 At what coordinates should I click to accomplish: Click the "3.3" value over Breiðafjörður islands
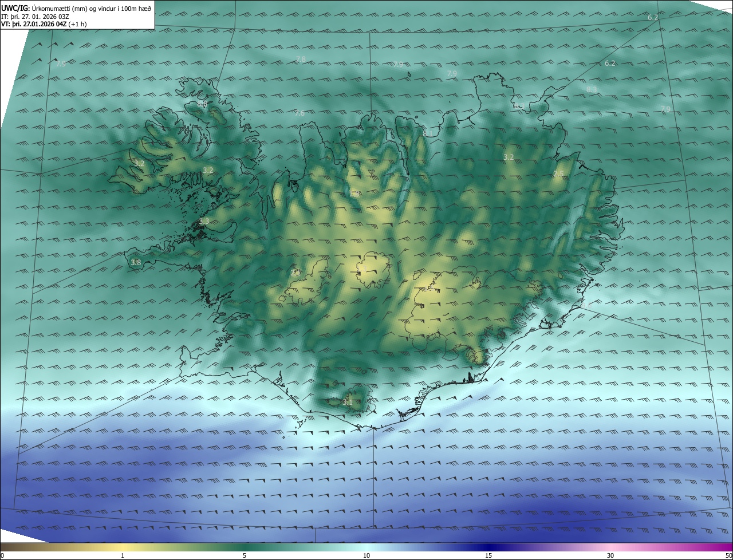click(204, 221)
